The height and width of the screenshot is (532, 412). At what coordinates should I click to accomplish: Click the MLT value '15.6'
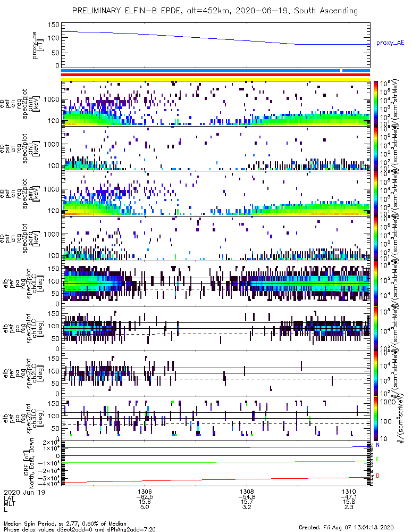click(145, 502)
